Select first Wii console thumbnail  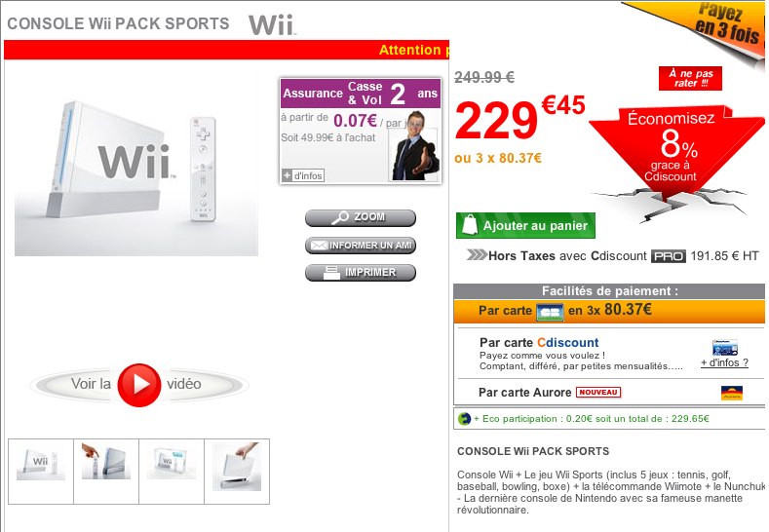point(41,472)
